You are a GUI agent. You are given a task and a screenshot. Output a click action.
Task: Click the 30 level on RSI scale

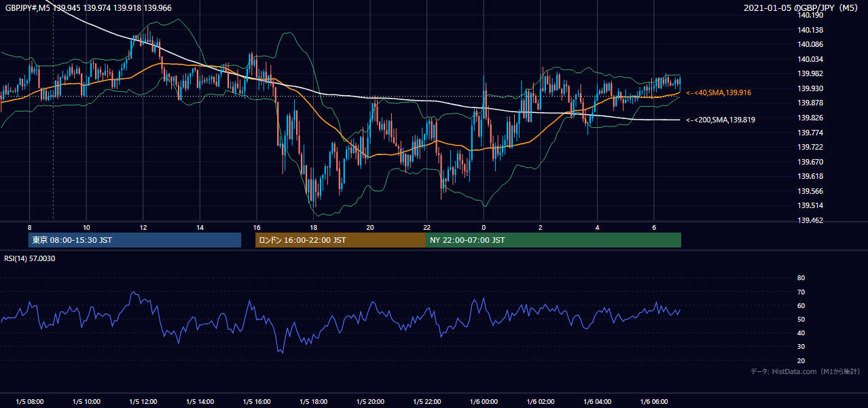pos(801,347)
